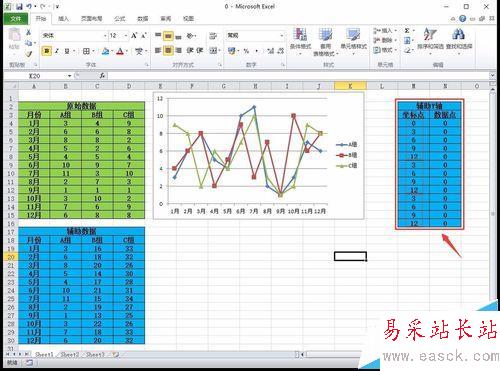Open the font name dropdown
Viewport: 500px width, 371px height.
pos(105,35)
